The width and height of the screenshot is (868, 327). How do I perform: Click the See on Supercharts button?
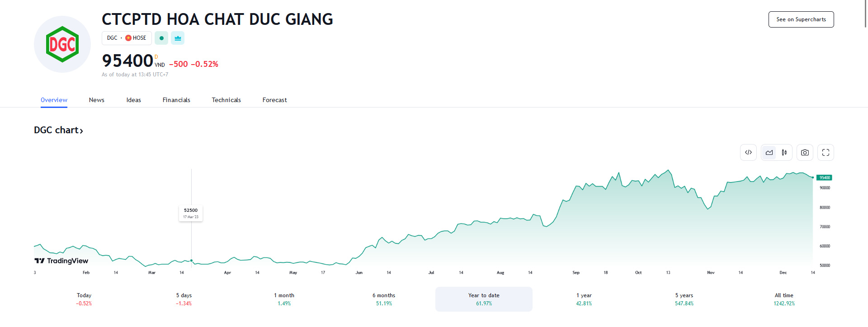(x=801, y=19)
